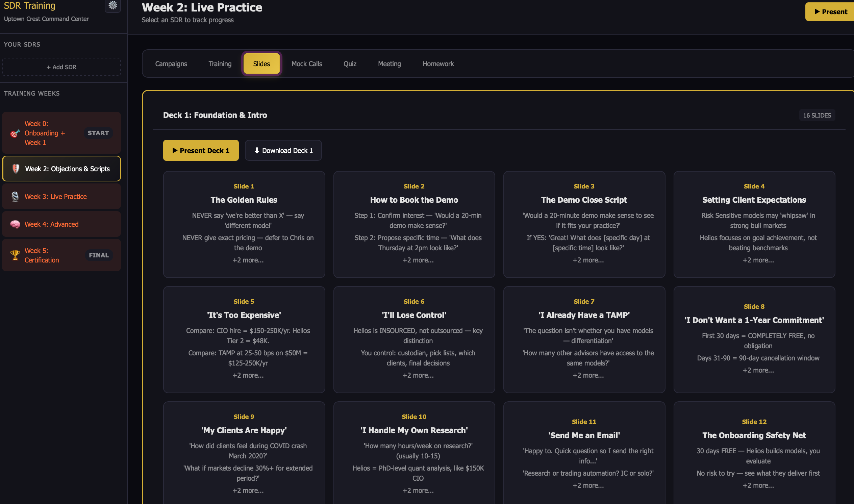Start presenting Deck 1

tap(201, 150)
